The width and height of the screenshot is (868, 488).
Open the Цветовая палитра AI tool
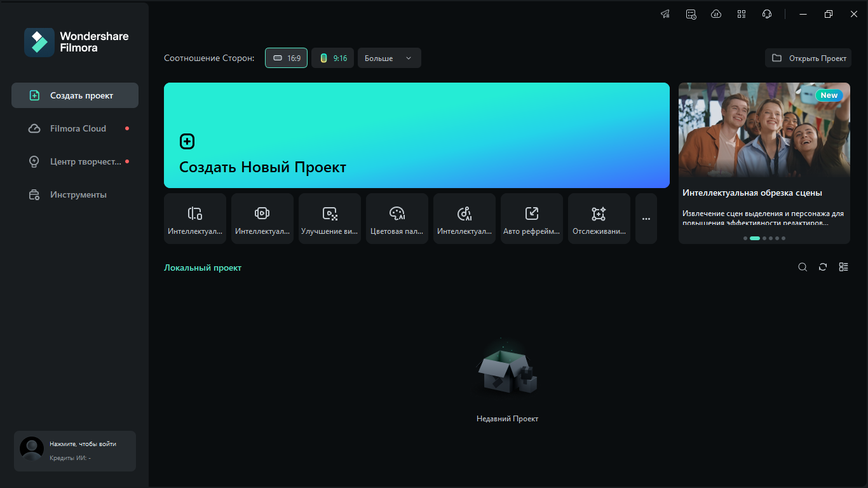(x=397, y=219)
